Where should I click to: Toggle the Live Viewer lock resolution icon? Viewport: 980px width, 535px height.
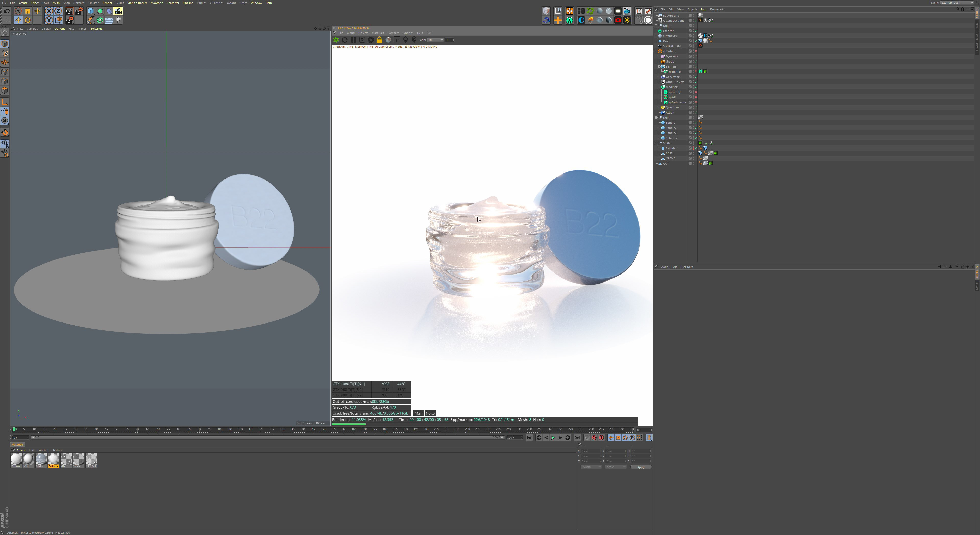tap(379, 40)
